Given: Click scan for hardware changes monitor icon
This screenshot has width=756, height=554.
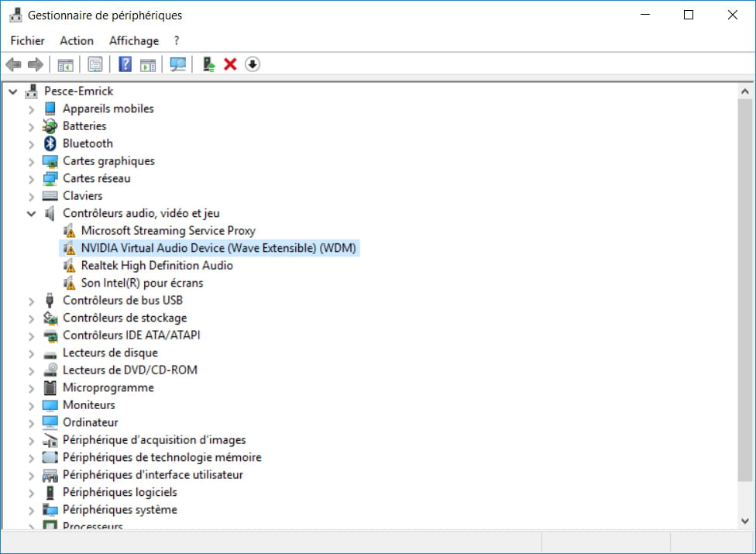Looking at the screenshot, I should [x=177, y=64].
